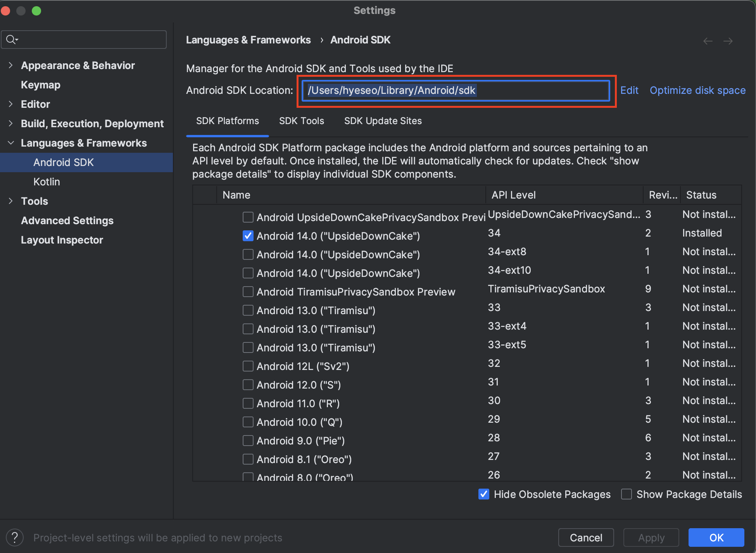This screenshot has width=756, height=553.
Task: Go back using the left arrow
Action: click(708, 41)
